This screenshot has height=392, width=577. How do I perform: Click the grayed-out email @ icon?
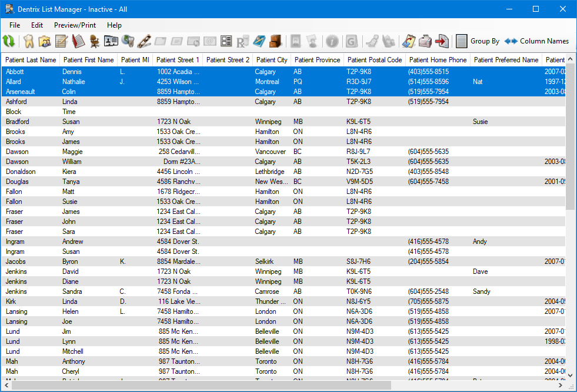210,41
